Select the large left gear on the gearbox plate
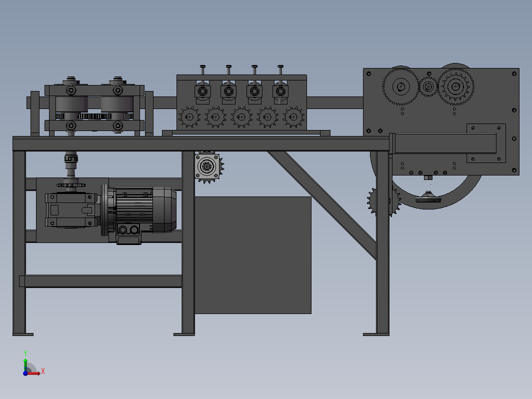532x399 pixels. (x=400, y=86)
